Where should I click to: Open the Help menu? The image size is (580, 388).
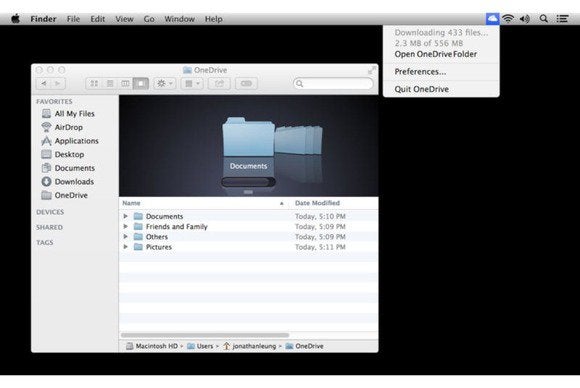214,19
